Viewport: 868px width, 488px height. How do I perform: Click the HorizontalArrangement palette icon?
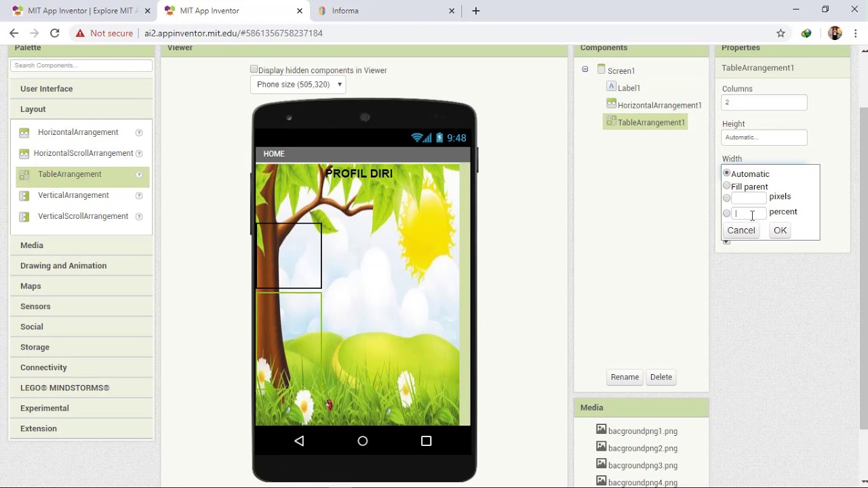[24, 133]
